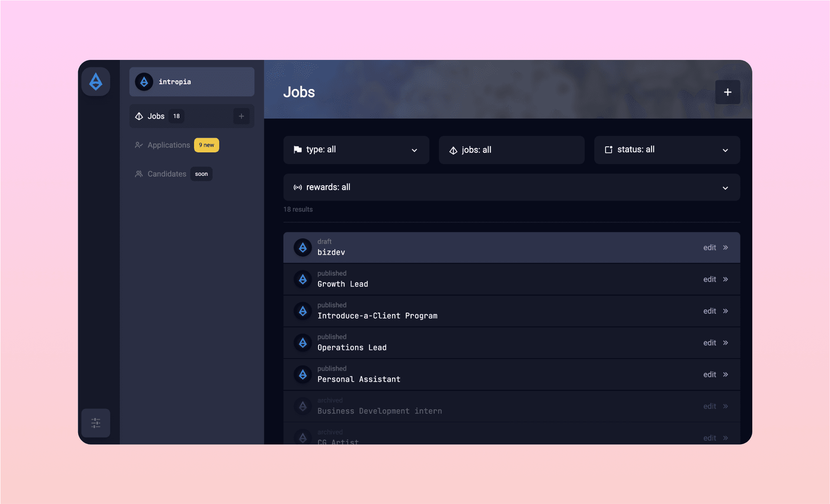The image size is (830, 504).
Task: Open the Personal Assistant job title
Action: pyautogui.click(x=359, y=379)
